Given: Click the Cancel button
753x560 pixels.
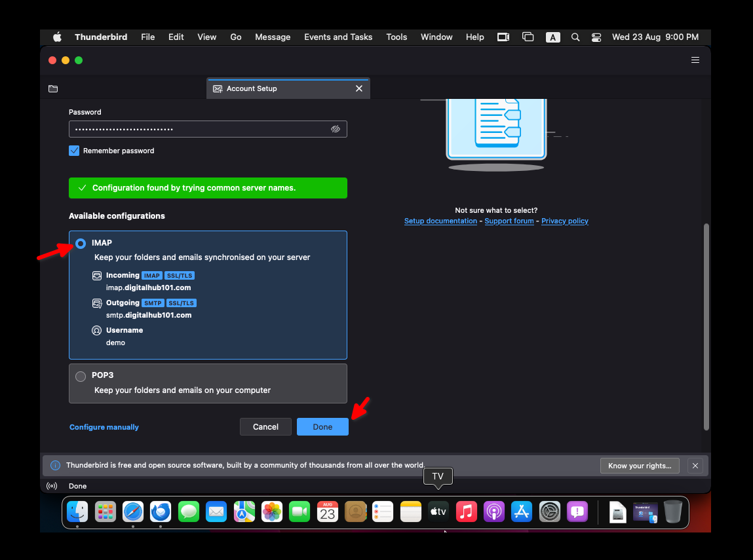Looking at the screenshot, I should tap(265, 427).
